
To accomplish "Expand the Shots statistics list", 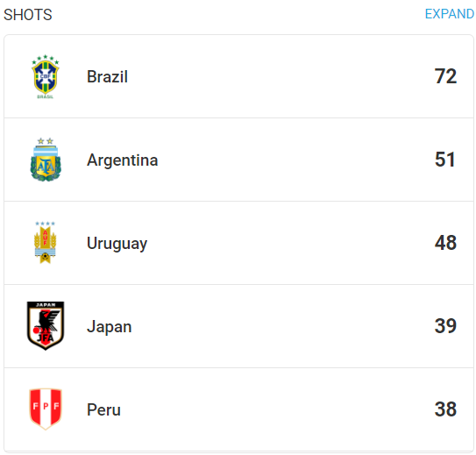I will tap(450, 14).
